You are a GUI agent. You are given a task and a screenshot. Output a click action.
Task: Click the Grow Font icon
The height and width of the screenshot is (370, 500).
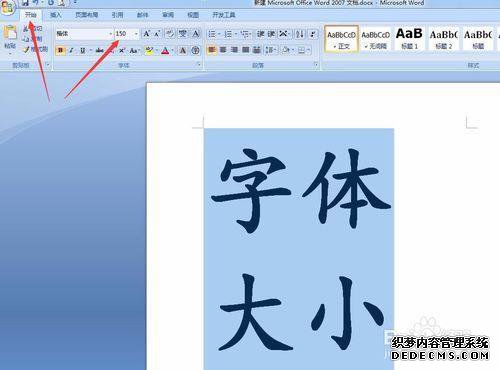[146, 34]
